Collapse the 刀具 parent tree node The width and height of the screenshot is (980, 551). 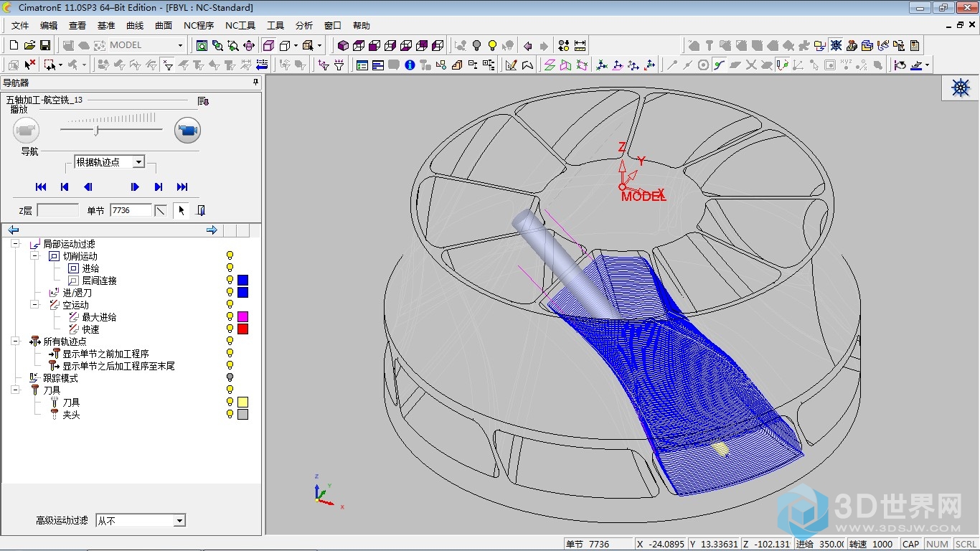point(15,390)
